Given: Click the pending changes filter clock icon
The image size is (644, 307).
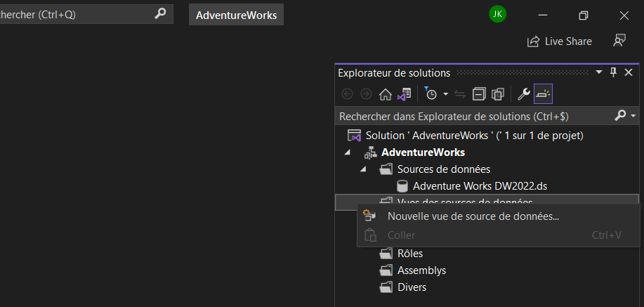Looking at the screenshot, I should click(x=431, y=94).
